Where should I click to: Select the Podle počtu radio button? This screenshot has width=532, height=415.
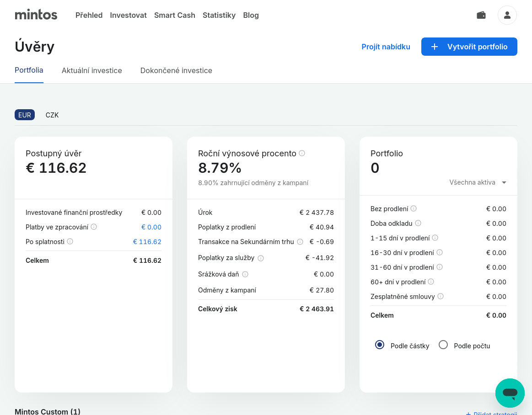443,345
